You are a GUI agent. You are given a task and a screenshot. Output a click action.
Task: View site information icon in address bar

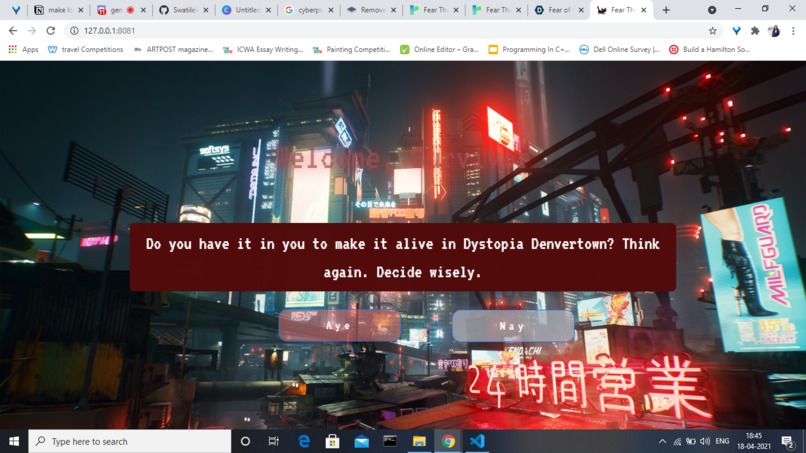(74, 31)
